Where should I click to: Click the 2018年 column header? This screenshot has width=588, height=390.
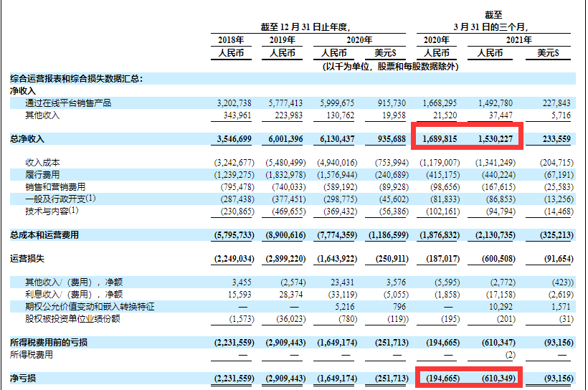(230, 40)
